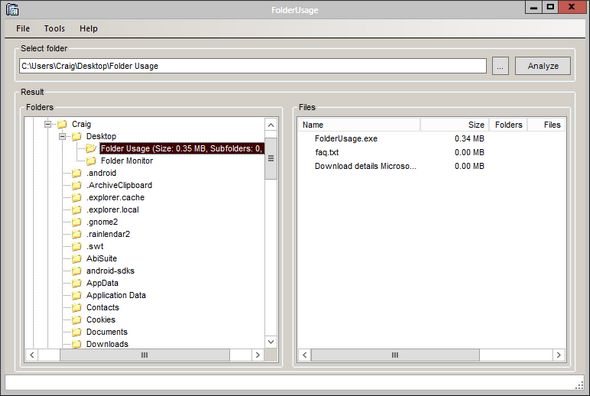This screenshot has width=590, height=396.
Task: Click the Analyze button
Action: [543, 66]
